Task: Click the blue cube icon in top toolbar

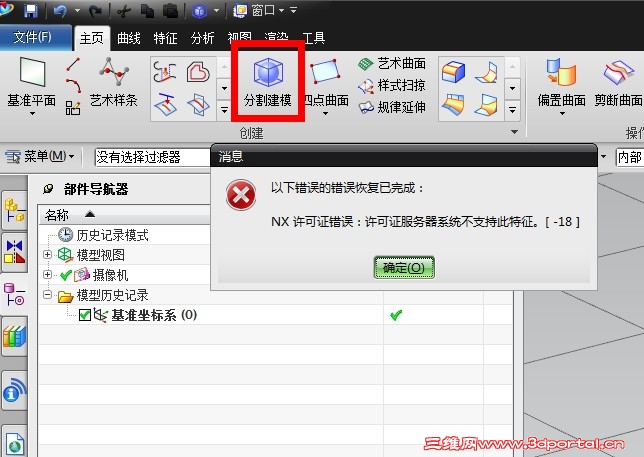Action: (x=200, y=11)
